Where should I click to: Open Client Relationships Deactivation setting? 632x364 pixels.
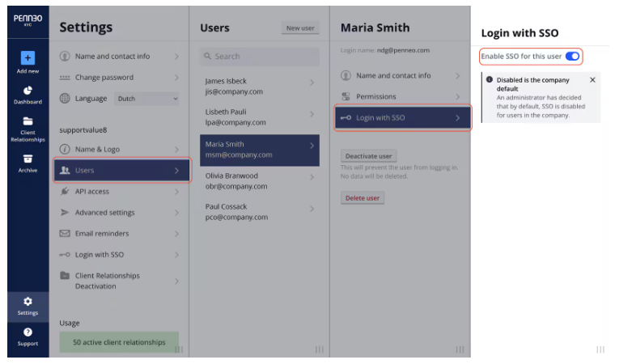pos(119,281)
